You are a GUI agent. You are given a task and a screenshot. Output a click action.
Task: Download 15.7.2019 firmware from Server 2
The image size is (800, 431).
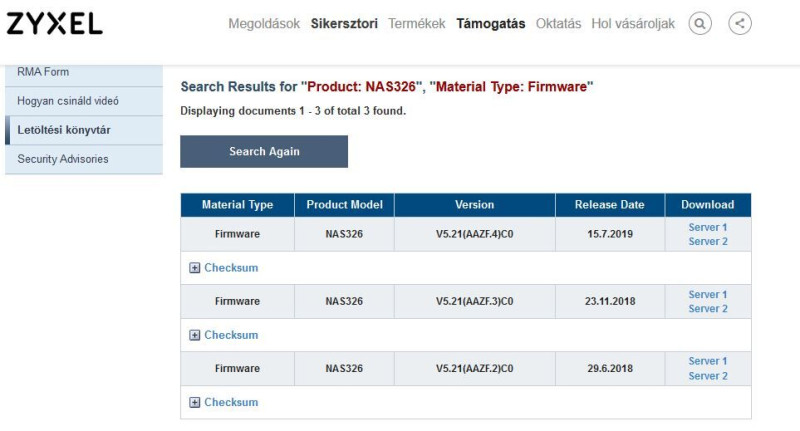click(x=708, y=242)
